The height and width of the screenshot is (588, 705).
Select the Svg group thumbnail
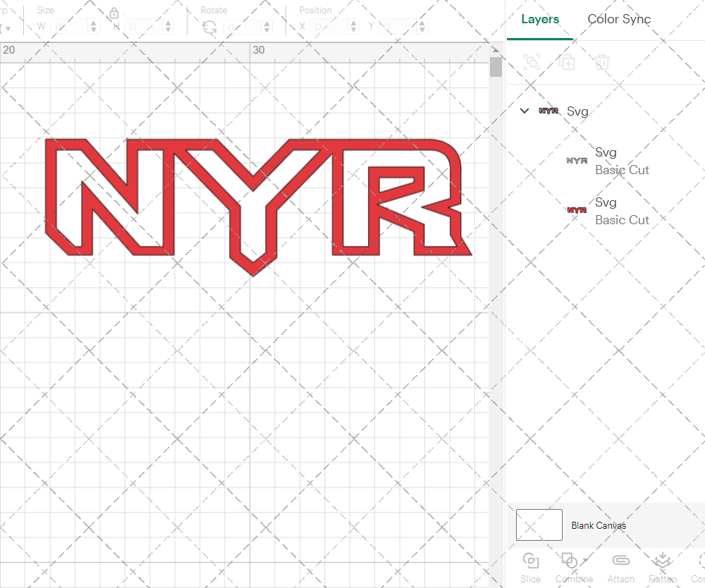click(548, 111)
